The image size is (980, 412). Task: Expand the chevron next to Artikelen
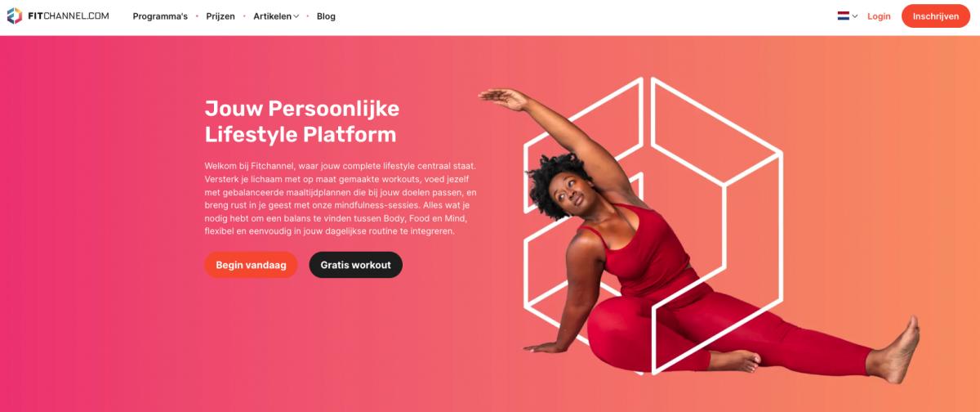[x=296, y=16]
